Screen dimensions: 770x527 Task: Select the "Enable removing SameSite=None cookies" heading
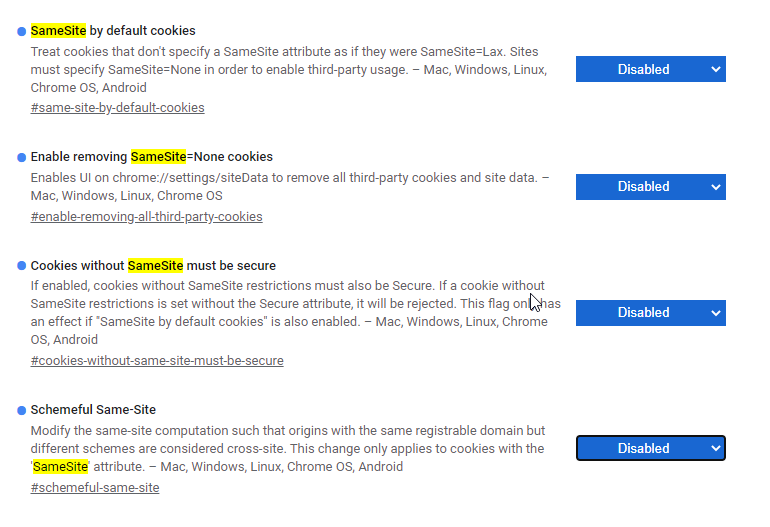click(151, 157)
